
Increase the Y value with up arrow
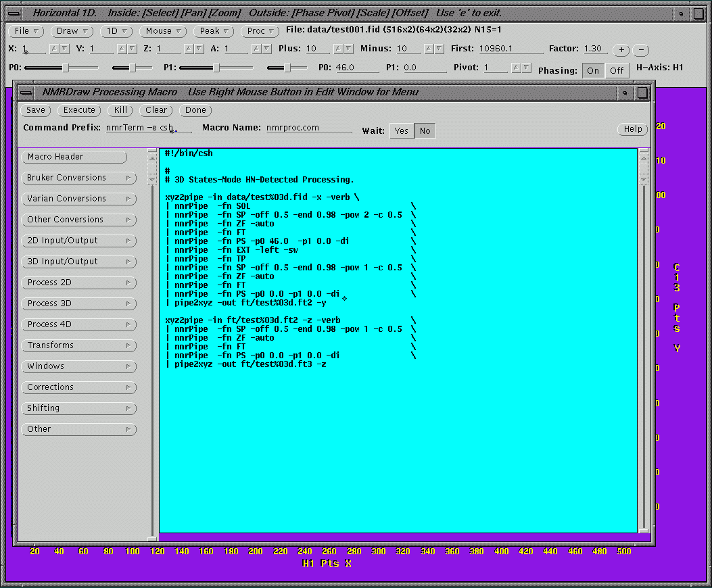(122, 48)
